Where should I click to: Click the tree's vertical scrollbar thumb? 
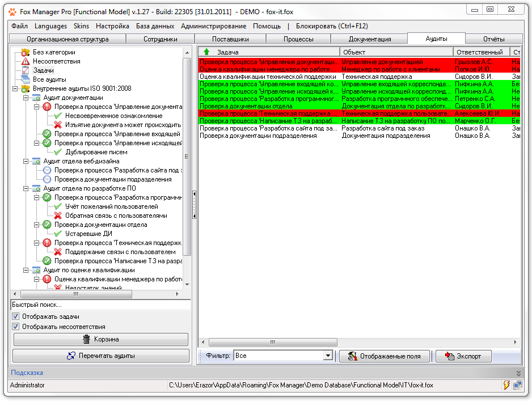[187, 156]
